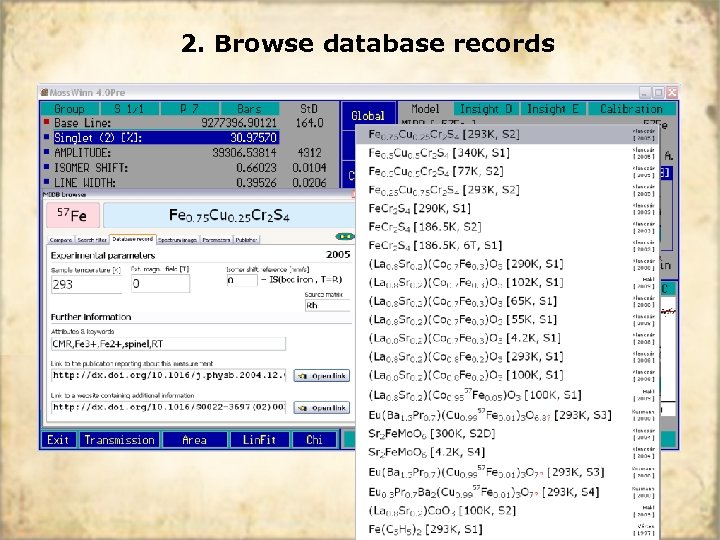Click the Sample temperature field showing 293
This screenshot has height=540, width=720.
[86, 284]
